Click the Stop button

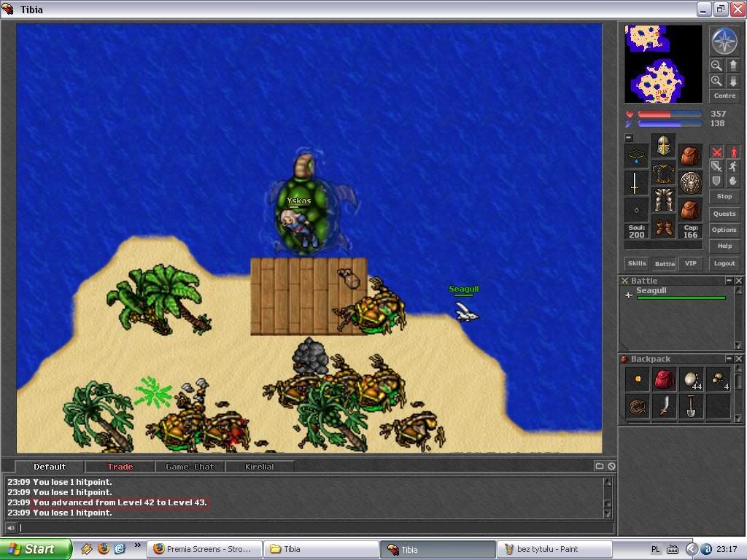point(724,196)
